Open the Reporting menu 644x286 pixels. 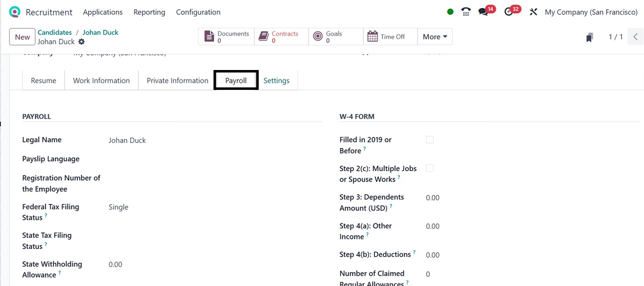[149, 12]
